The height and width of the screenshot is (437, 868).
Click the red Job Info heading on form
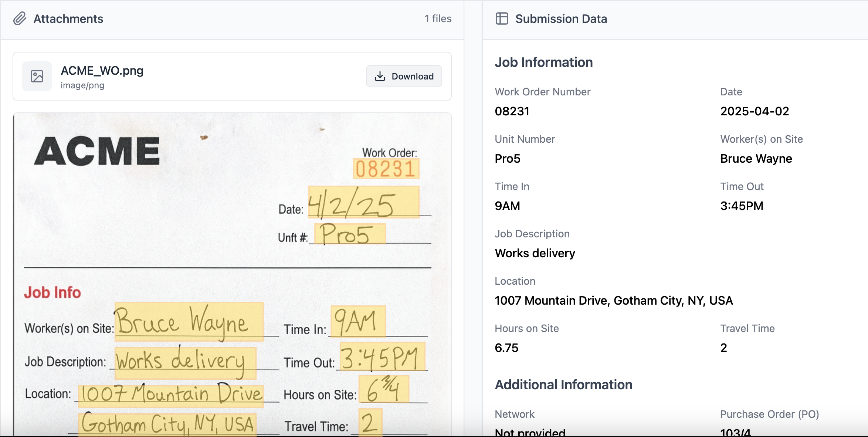pos(52,292)
